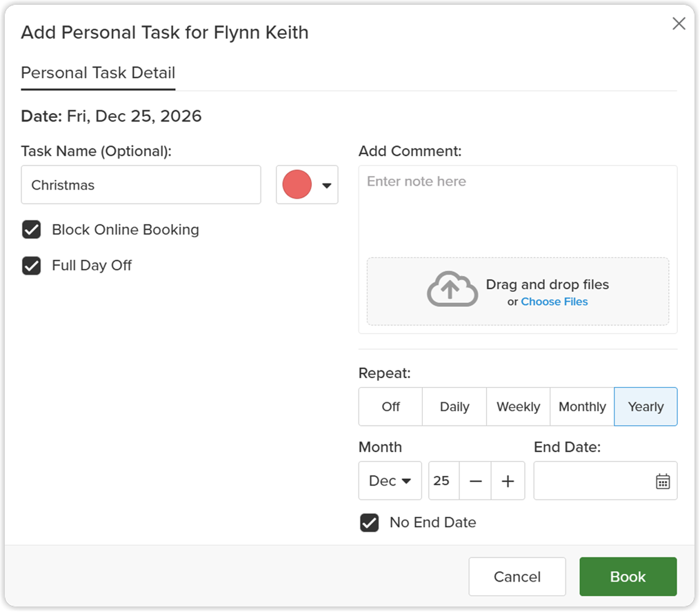Click the cloud upload icon
Screen dimensions: 700x612
[x=452, y=289]
